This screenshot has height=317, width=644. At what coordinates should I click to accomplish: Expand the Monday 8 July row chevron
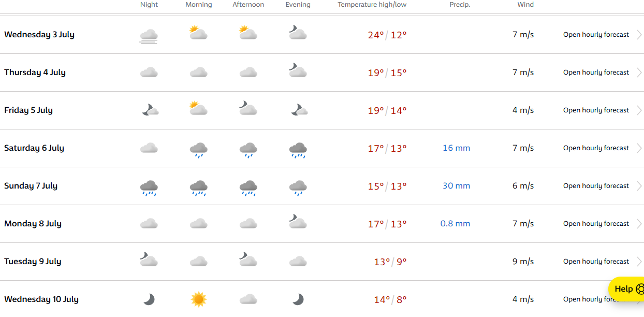click(x=639, y=224)
